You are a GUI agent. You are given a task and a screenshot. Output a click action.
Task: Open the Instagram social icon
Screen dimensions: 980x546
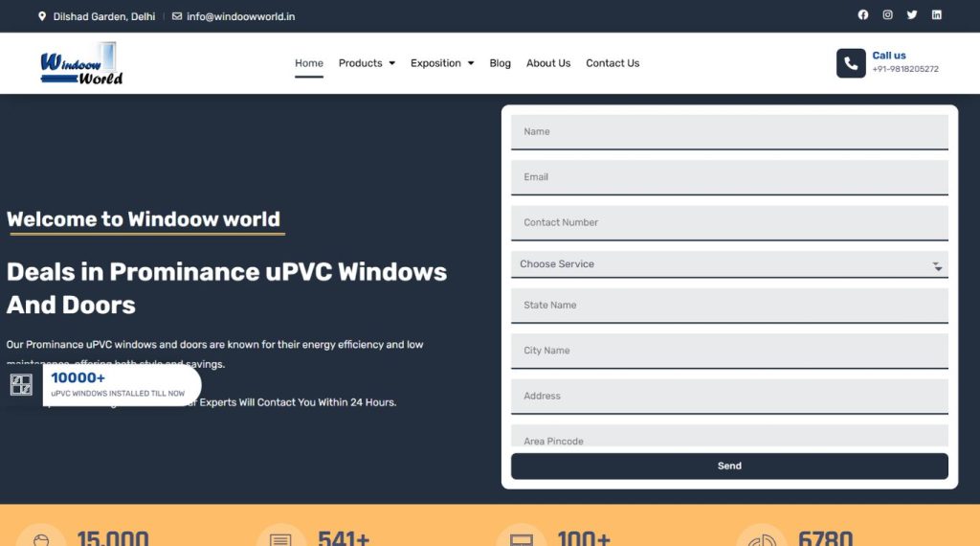coord(887,15)
